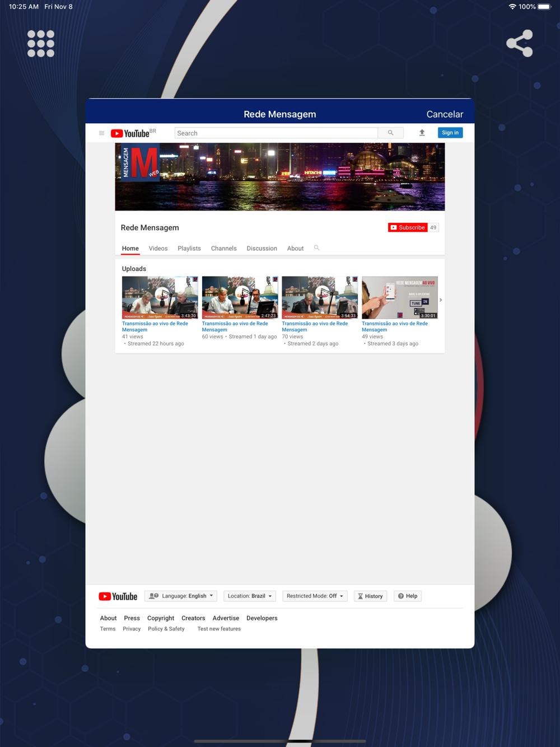The image size is (560, 747).
Task: Open the Developers link
Action: 262,618
